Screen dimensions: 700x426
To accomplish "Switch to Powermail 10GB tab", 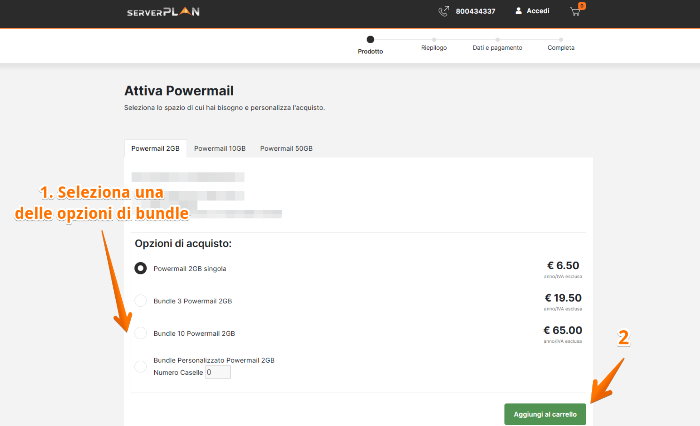I will [x=220, y=148].
